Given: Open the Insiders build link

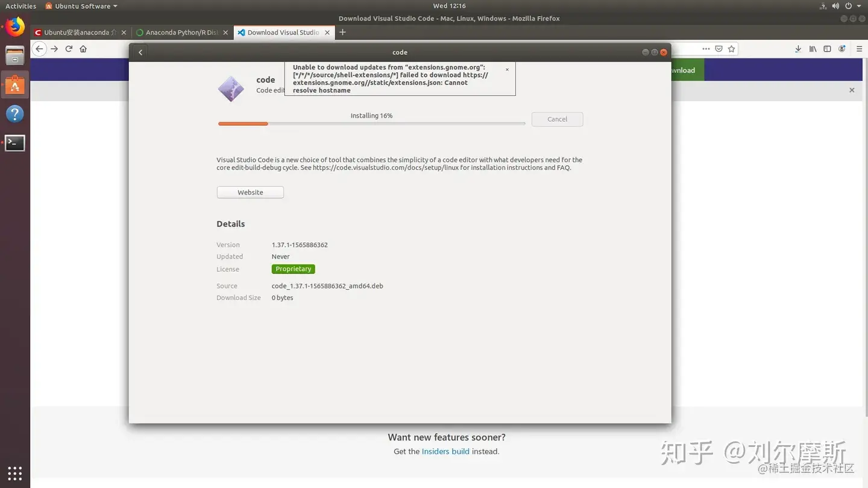Looking at the screenshot, I should click(445, 451).
